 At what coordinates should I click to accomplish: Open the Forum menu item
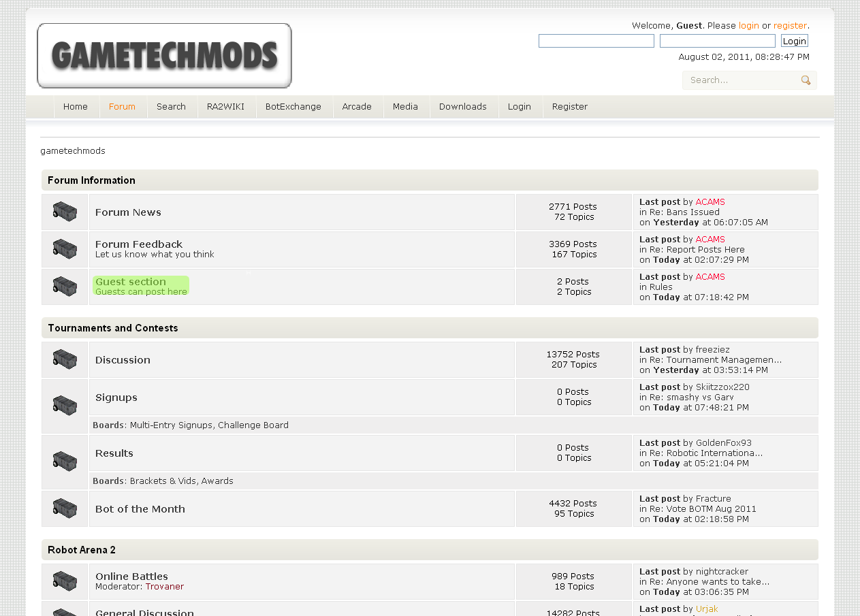pyautogui.click(x=123, y=107)
